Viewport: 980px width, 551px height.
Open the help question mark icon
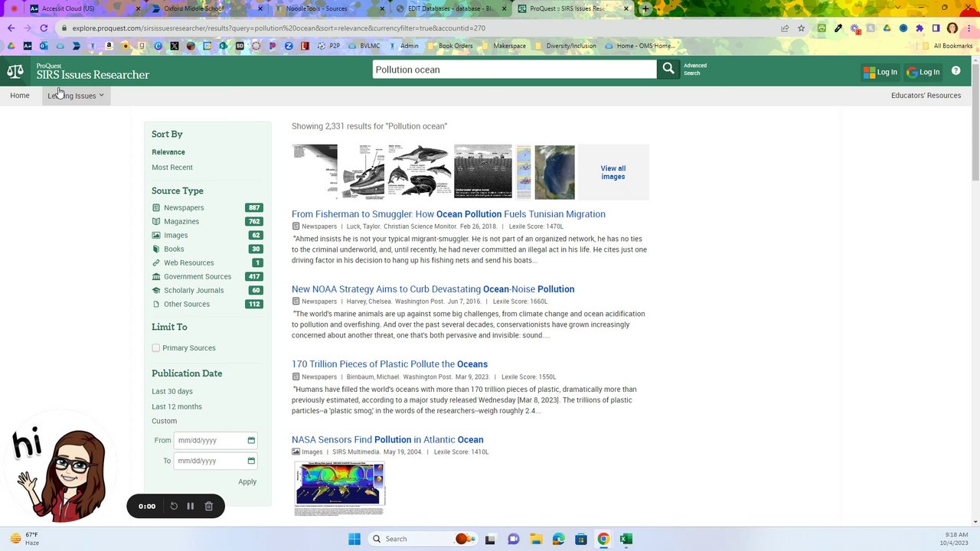pos(955,71)
